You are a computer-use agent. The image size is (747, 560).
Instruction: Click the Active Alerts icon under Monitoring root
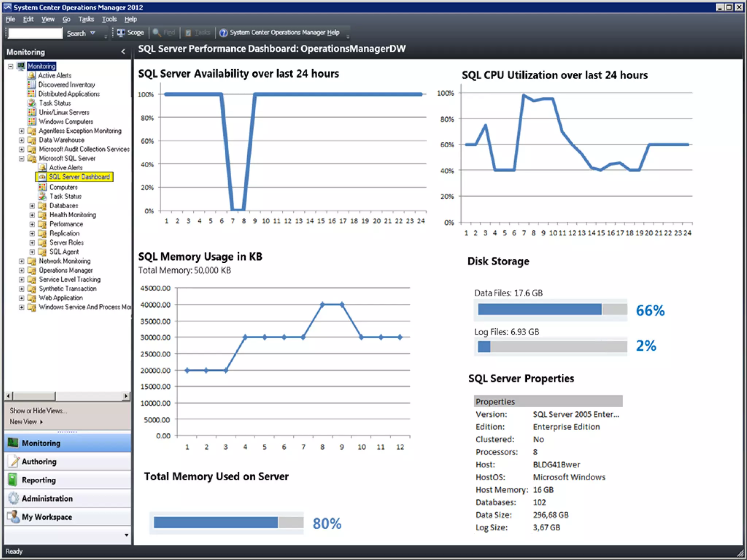(x=32, y=75)
